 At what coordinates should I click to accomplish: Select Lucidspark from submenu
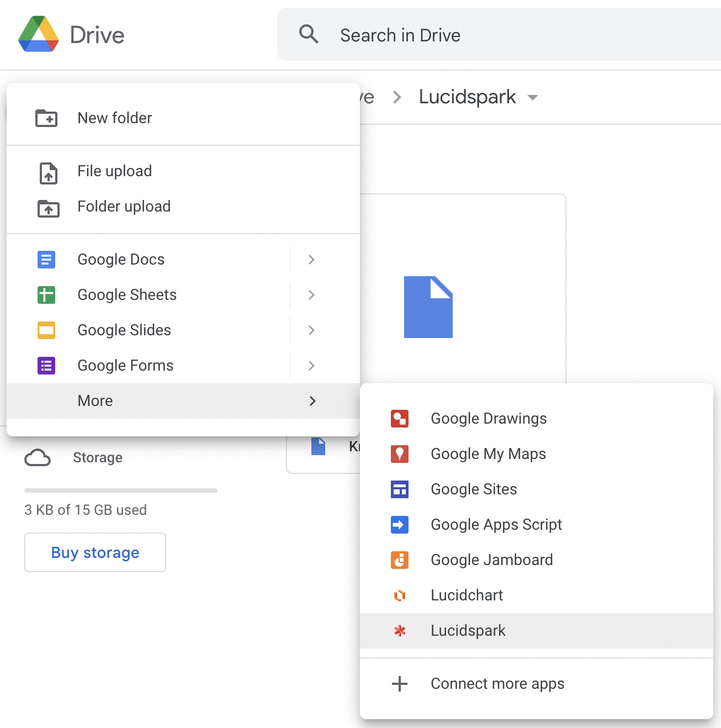tap(537, 631)
